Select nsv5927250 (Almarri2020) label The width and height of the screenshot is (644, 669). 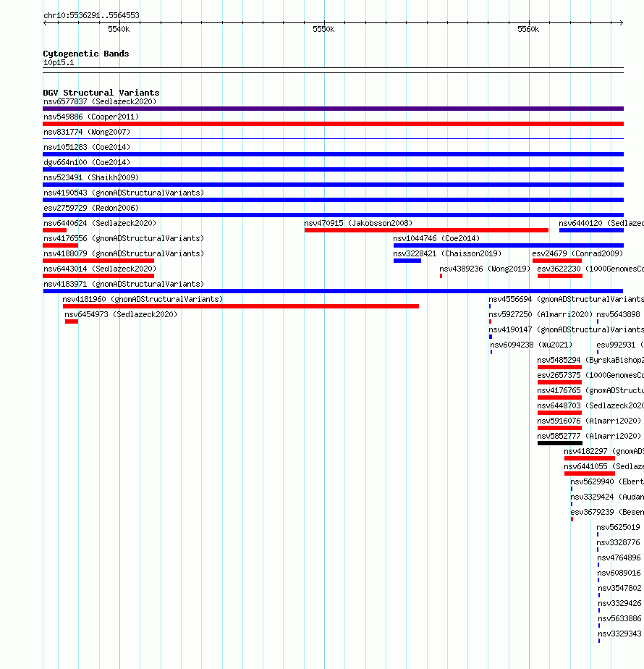541,314
